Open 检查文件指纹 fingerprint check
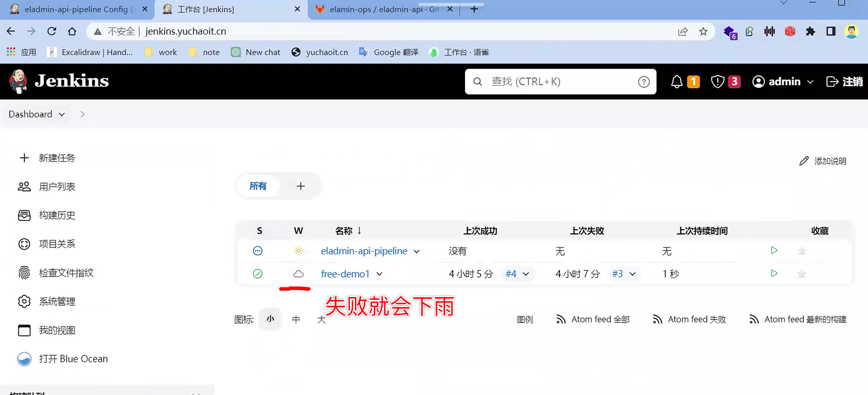Image resolution: width=868 pixels, height=395 pixels. pos(66,273)
